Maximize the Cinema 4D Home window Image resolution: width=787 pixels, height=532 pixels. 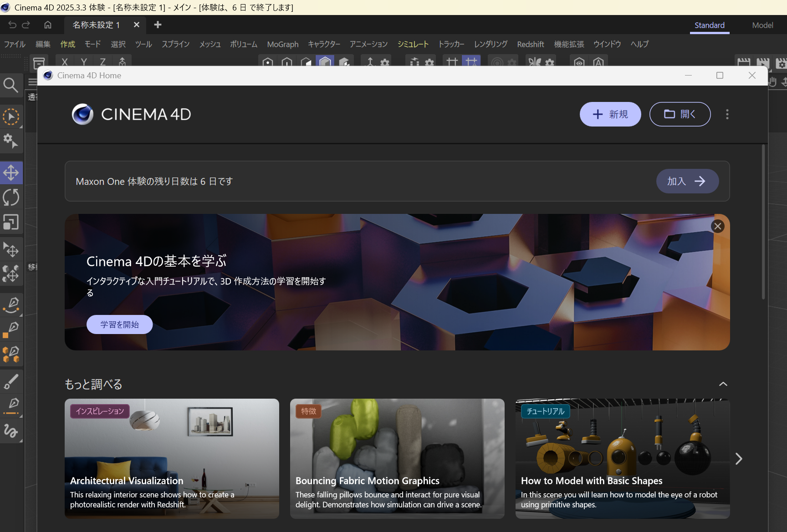tap(720, 76)
